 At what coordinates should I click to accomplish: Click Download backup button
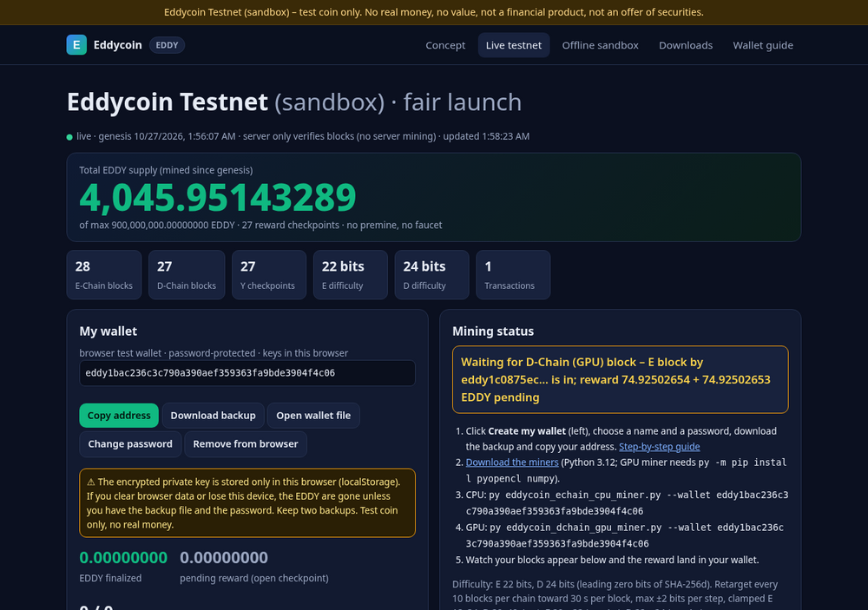(214, 415)
